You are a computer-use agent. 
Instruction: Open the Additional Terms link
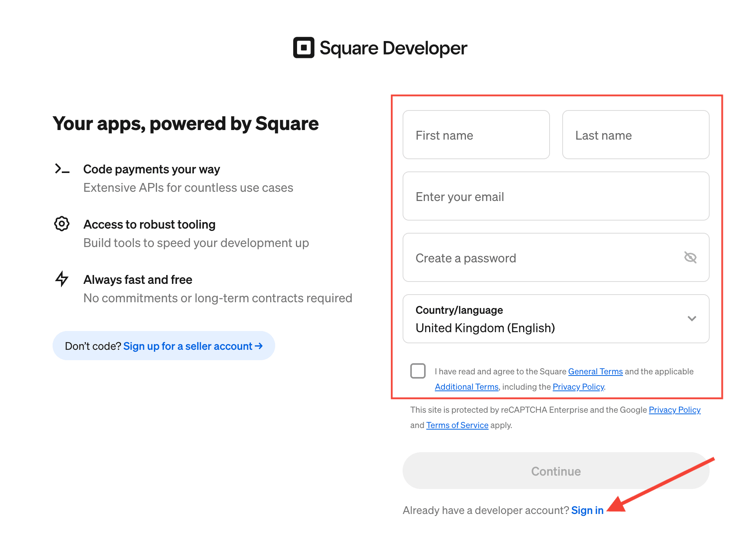466,387
